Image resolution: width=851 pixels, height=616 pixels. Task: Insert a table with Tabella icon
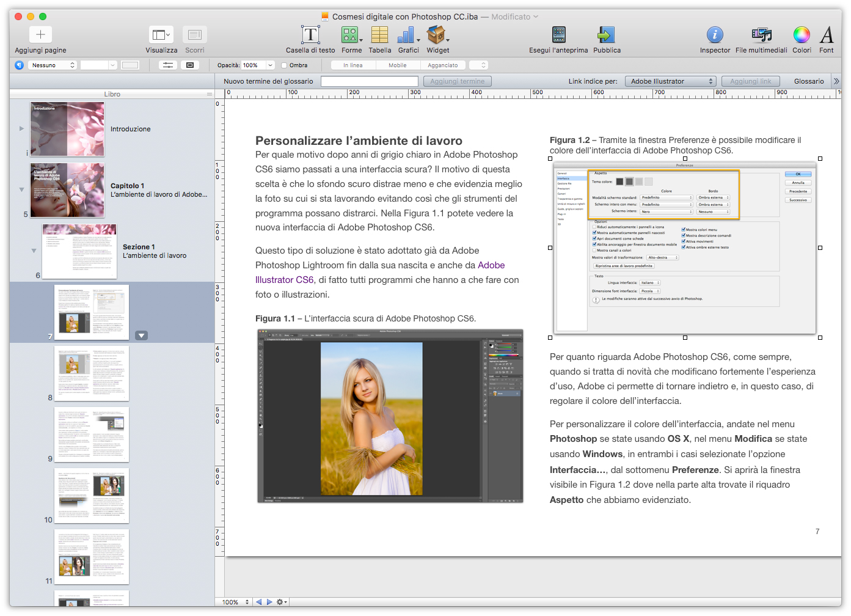(x=379, y=35)
